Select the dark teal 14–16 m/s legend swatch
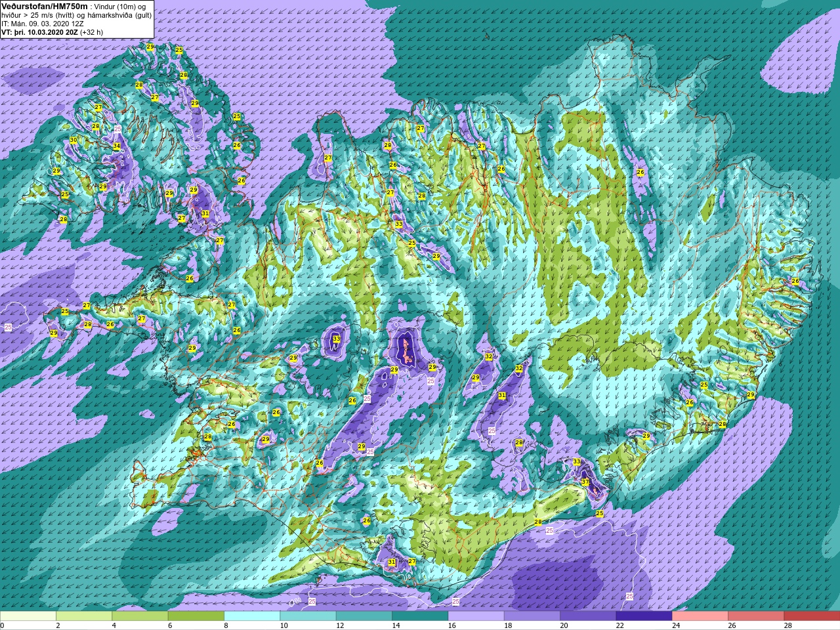The height and width of the screenshot is (630, 840). coord(420,616)
